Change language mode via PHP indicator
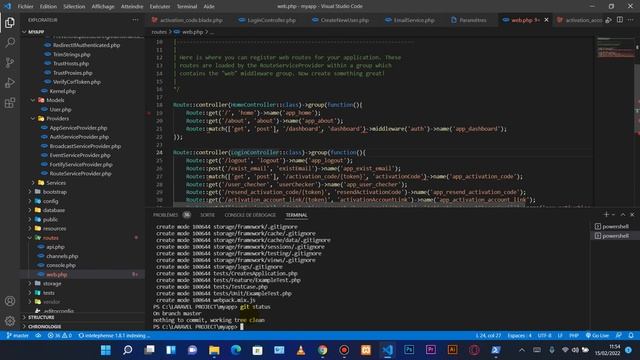 [574, 336]
